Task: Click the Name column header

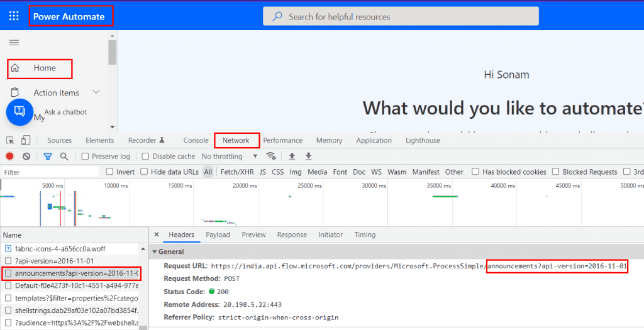Action: [x=74, y=235]
